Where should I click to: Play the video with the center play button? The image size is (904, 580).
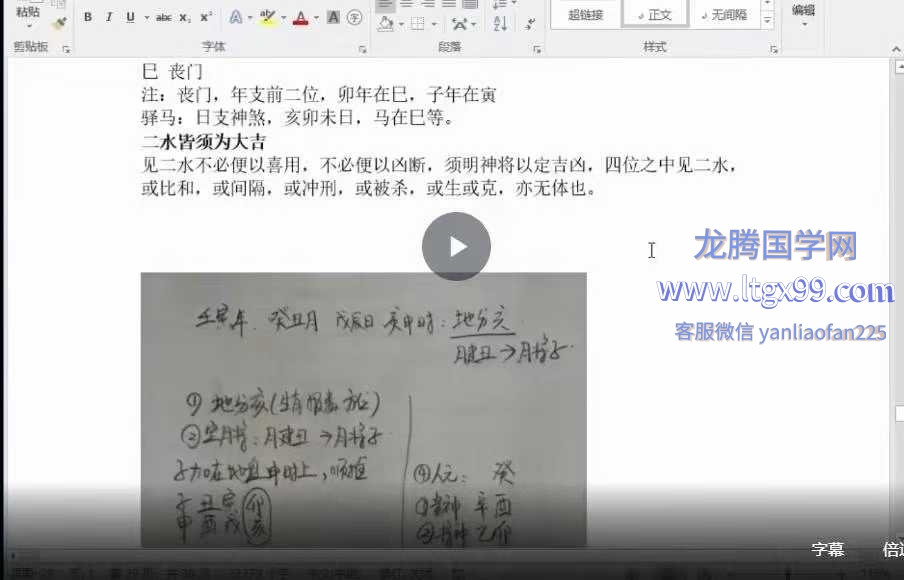point(456,247)
